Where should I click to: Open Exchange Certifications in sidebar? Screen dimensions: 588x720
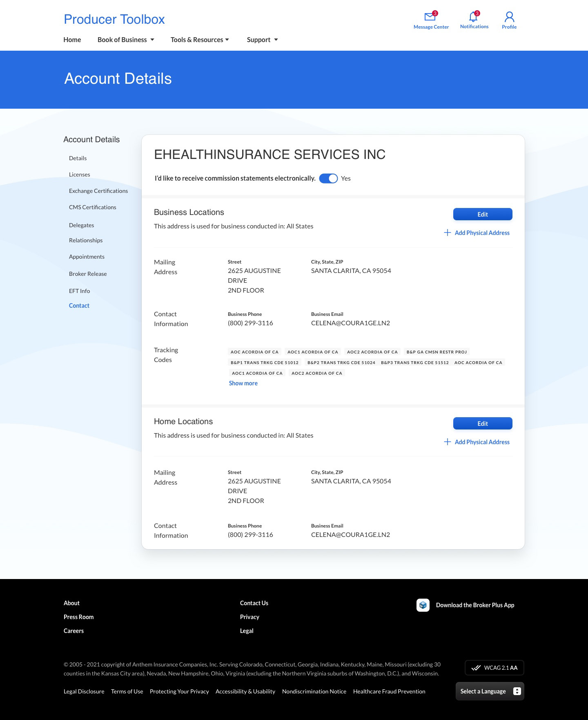click(98, 191)
